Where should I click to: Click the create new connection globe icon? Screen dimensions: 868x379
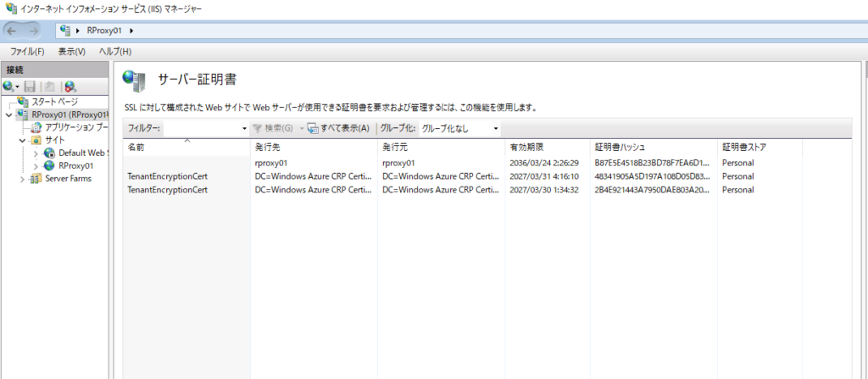(8, 86)
